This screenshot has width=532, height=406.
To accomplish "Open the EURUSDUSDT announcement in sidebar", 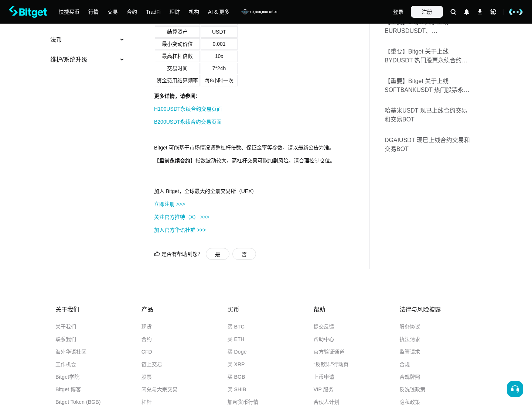I will click(411, 31).
